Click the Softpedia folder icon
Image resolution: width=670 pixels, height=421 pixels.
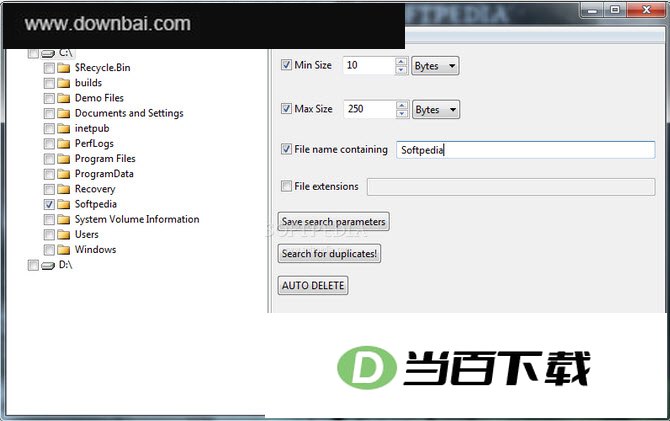[x=64, y=204]
